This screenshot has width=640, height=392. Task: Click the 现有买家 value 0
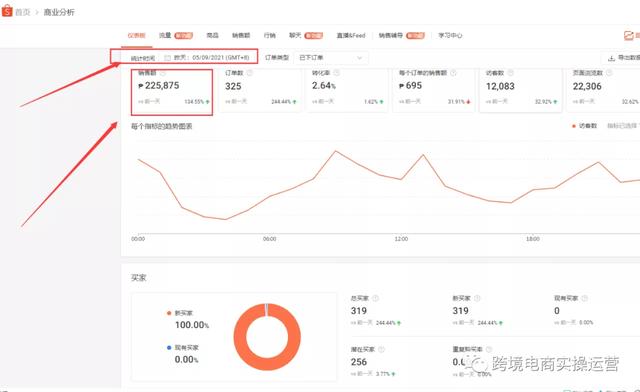[x=557, y=311]
